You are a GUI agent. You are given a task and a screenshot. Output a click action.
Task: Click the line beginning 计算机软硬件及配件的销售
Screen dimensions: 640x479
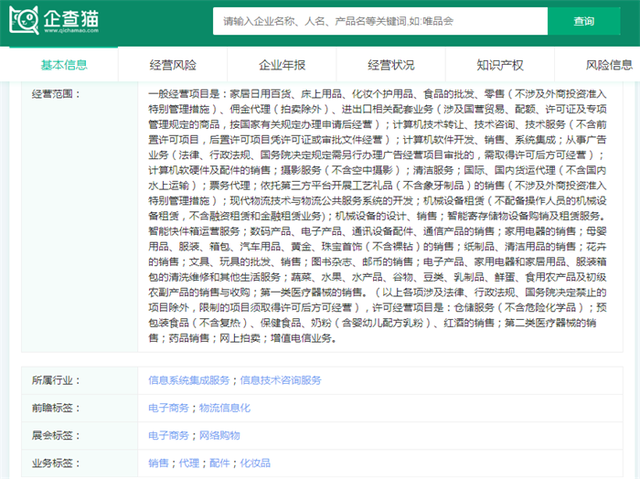pos(377,170)
